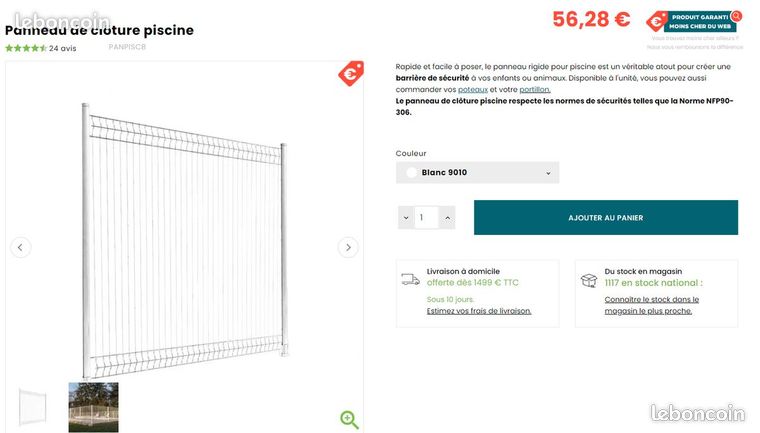Show next product image with right arrow

click(x=348, y=247)
